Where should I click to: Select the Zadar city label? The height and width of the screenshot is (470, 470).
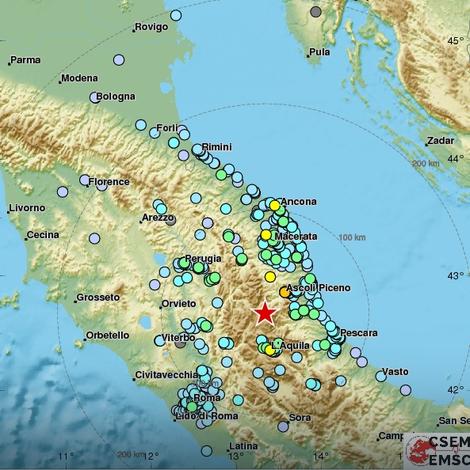click(x=440, y=141)
